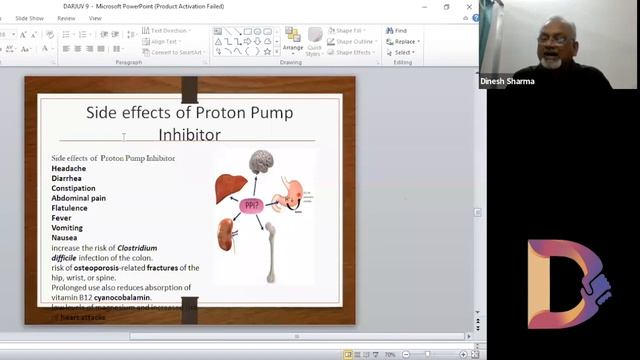Click the 70% zoom level
This screenshot has height=360, width=640.
[390, 355]
